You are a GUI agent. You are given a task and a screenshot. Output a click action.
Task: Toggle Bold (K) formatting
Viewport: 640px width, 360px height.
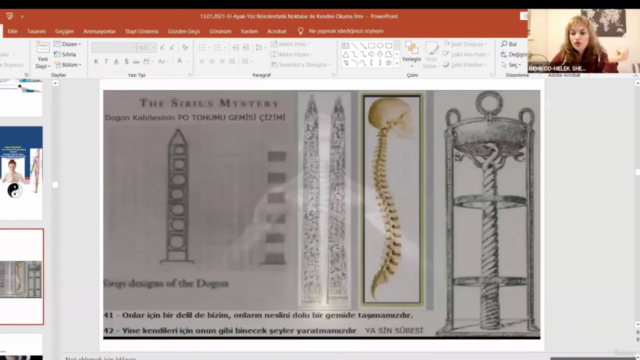(x=96, y=62)
